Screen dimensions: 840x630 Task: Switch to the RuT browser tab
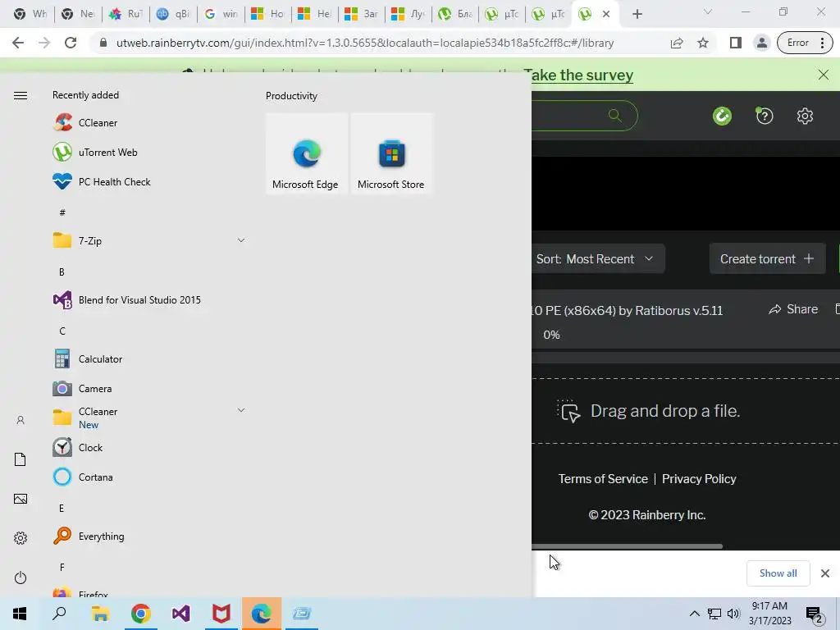(x=126, y=14)
